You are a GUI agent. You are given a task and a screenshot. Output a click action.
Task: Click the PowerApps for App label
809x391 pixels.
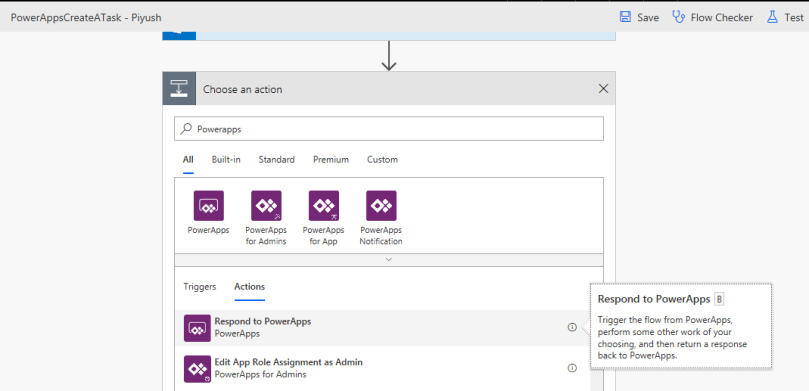pyautogui.click(x=323, y=236)
